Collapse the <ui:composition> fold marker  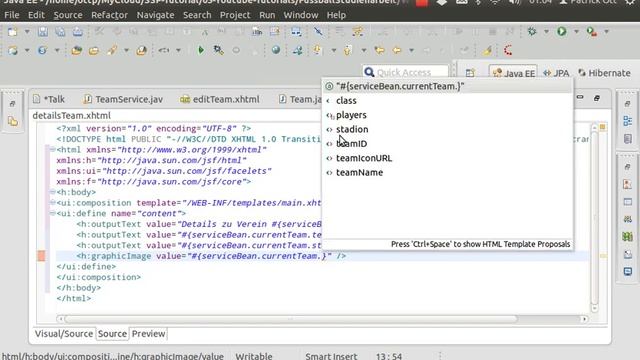pos(53,202)
